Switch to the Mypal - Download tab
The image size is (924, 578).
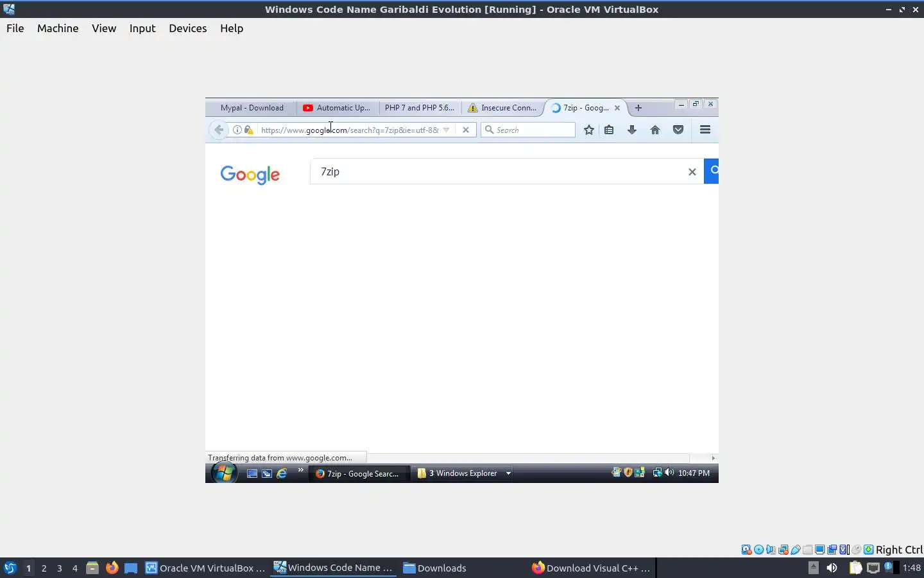pyautogui.click(x=252, y=108)
